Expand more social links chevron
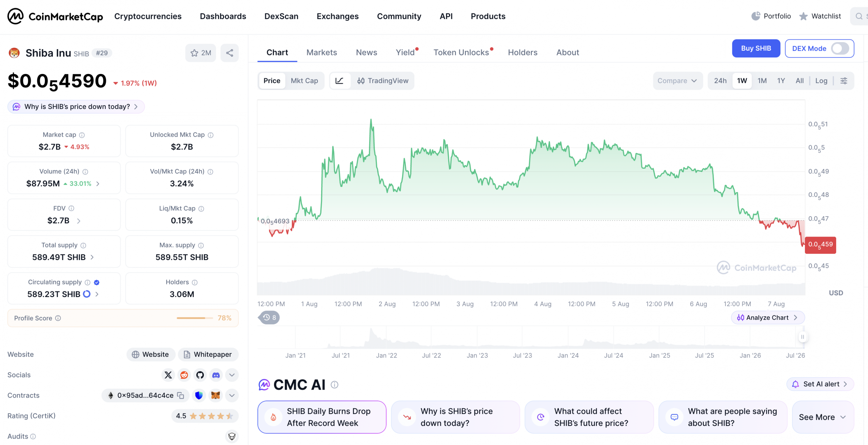868x445 pixels. pos(232,375)
